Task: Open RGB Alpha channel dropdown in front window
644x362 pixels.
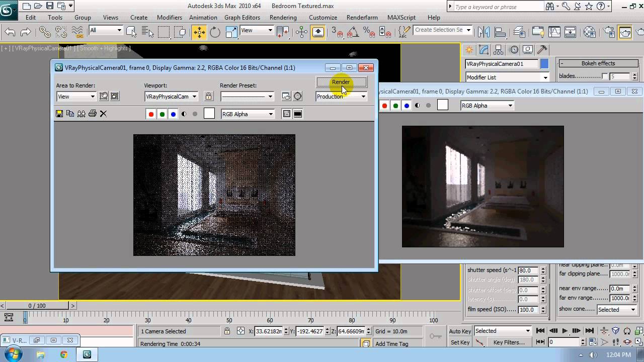Action: (248, 114)
